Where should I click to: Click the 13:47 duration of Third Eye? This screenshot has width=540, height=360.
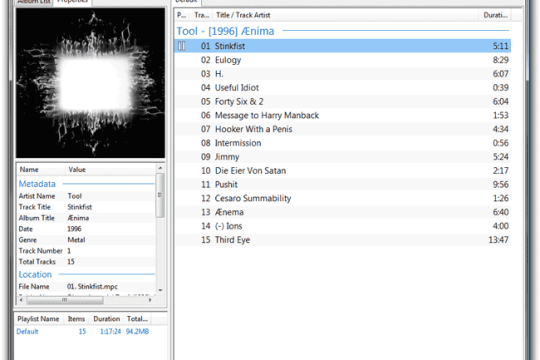pyautogui.click(x=498, y=240)
